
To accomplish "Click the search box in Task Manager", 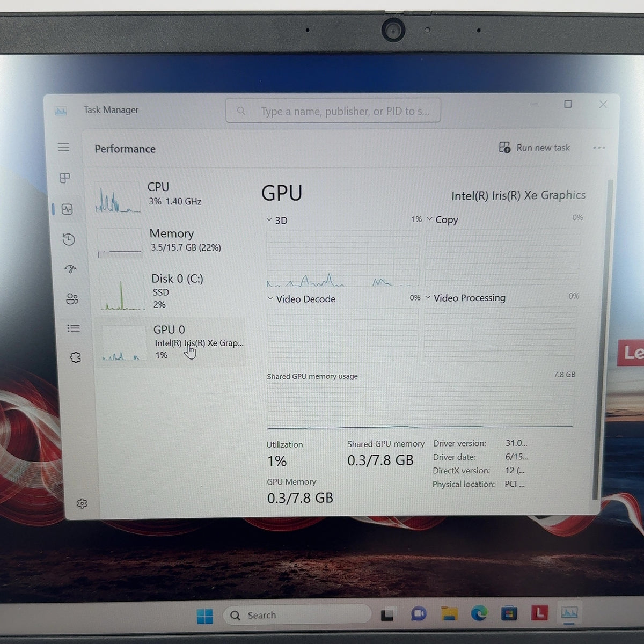I will (x=333, y=111).
